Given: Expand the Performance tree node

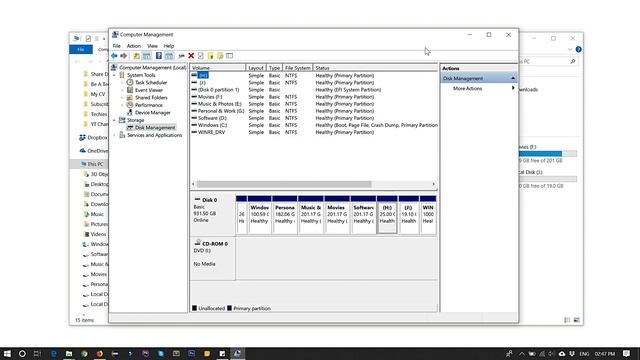Looking at the screenshot, I should click(x=122, y=105).
